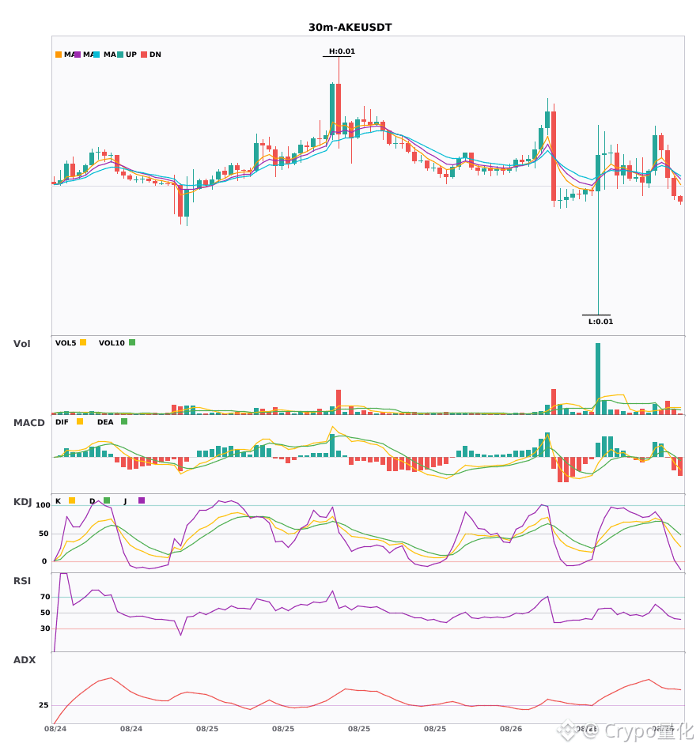Click the tallest green volume bar
Screen dimensions: 700x751
click(598, 379)
